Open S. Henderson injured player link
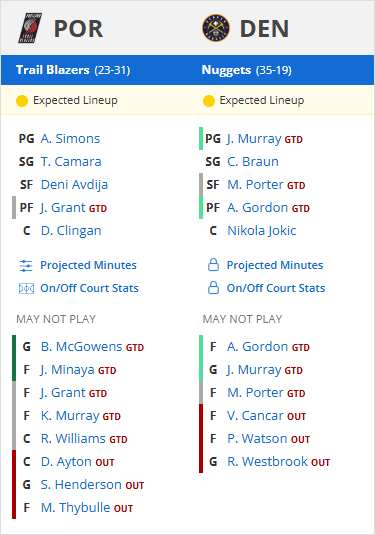This screenshot has width=375, height=535. point(92,485)
